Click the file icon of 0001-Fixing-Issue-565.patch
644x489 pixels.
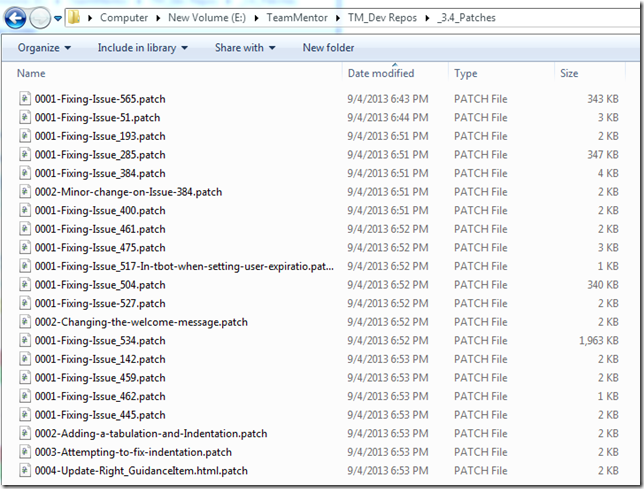tap(25, 99)
